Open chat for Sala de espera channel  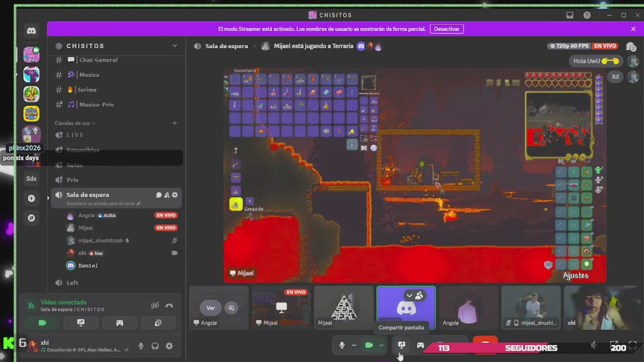[158, 195]
